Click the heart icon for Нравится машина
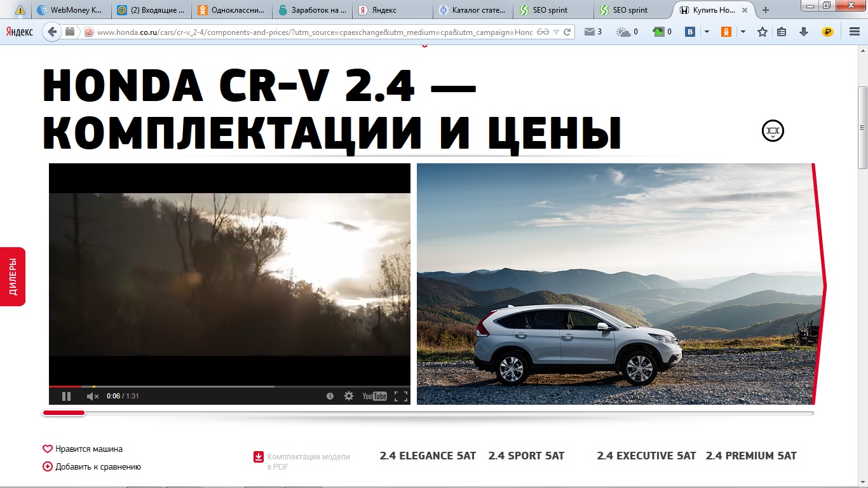Image resolution: width=868 pixels, height=488 pixels. [48, 449]
